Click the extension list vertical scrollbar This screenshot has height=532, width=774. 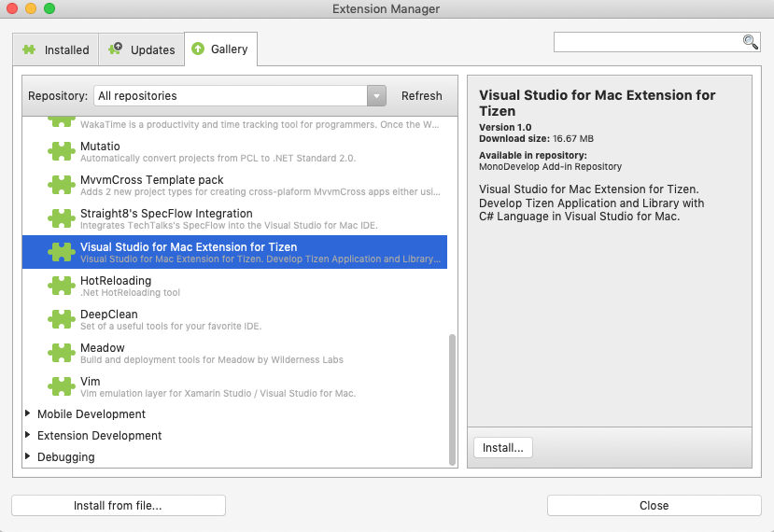453,397
